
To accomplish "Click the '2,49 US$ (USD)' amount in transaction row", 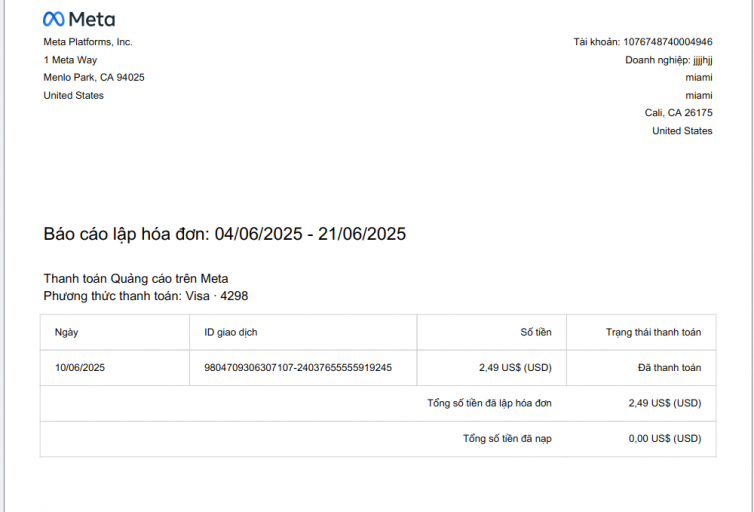I will pyautogui.click(x=515, y=368).
